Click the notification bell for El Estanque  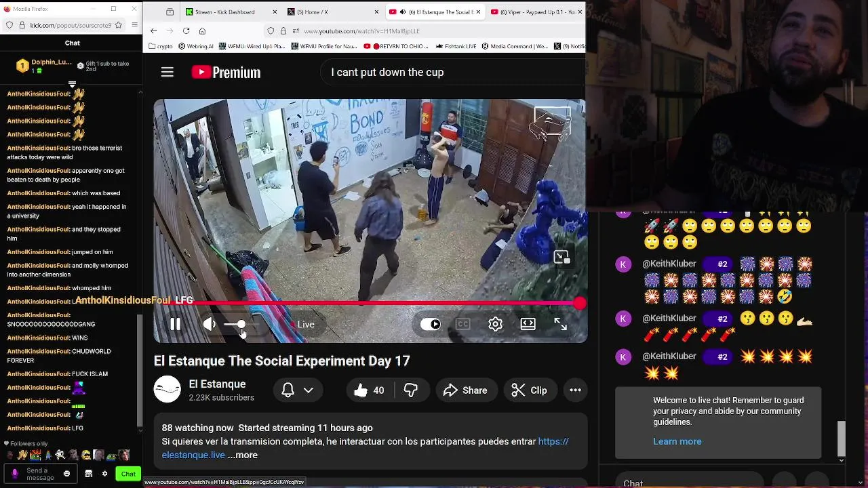tap(288, 390)
